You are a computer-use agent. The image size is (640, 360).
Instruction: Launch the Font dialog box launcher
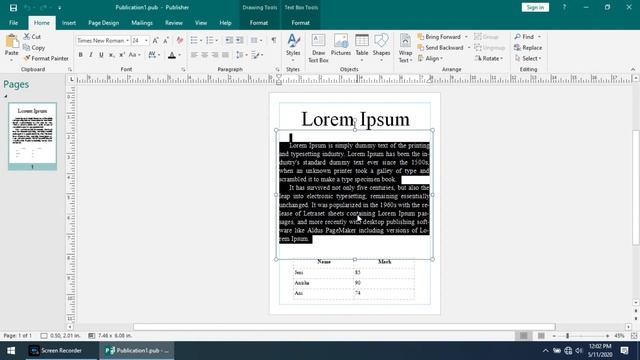[183, 70]
